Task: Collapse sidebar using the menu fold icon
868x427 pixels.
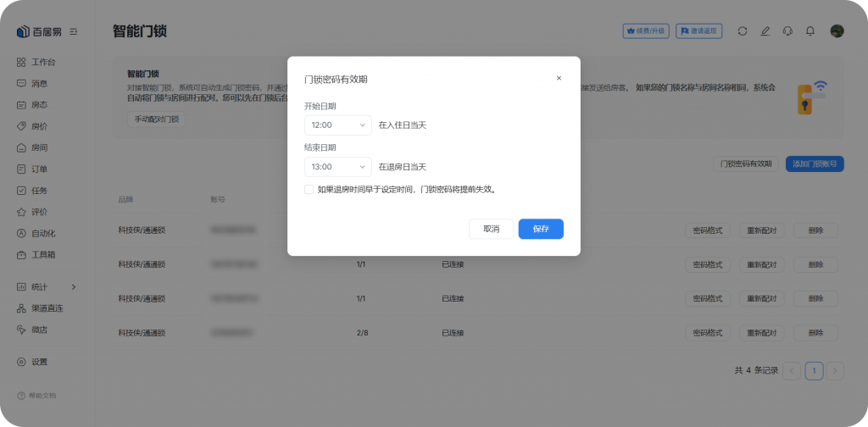Action: coord(74,31)
